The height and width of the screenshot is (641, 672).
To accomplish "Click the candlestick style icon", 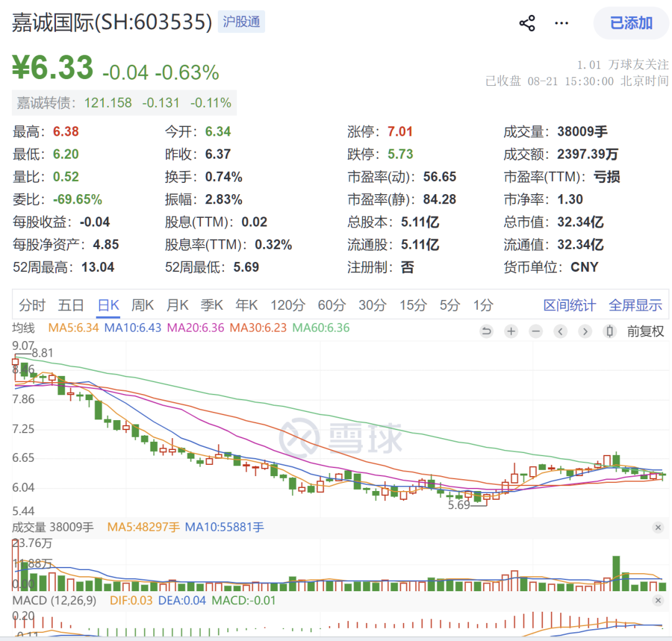I will pyautogui.click(x=609, y=331).
